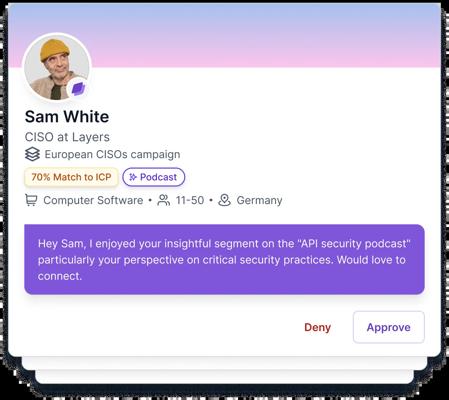Click the purple connection message box

pyautogui.click(x=224, y=259)
